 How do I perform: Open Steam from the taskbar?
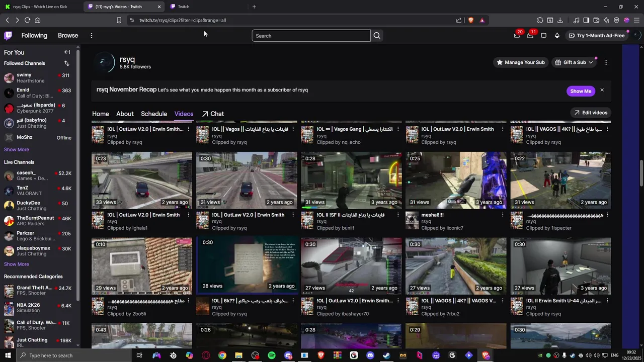(x=386, y=355)
